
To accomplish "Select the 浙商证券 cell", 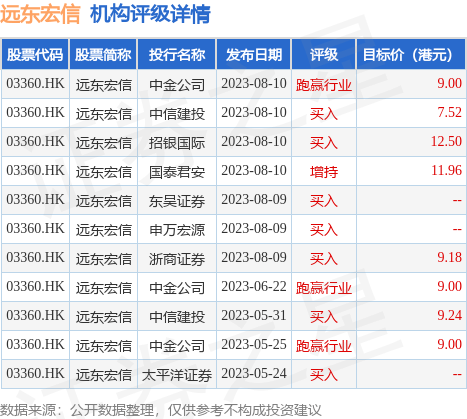I will (x=177, y=258).
